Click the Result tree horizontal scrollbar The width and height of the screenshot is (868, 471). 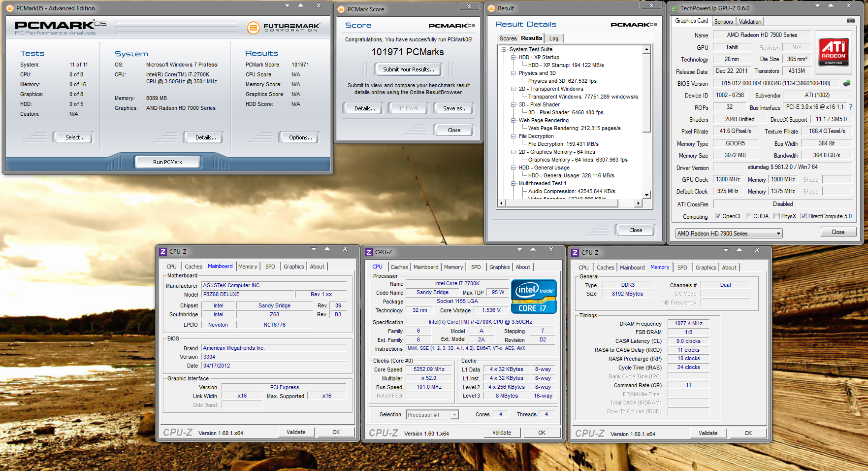(570, 203)
